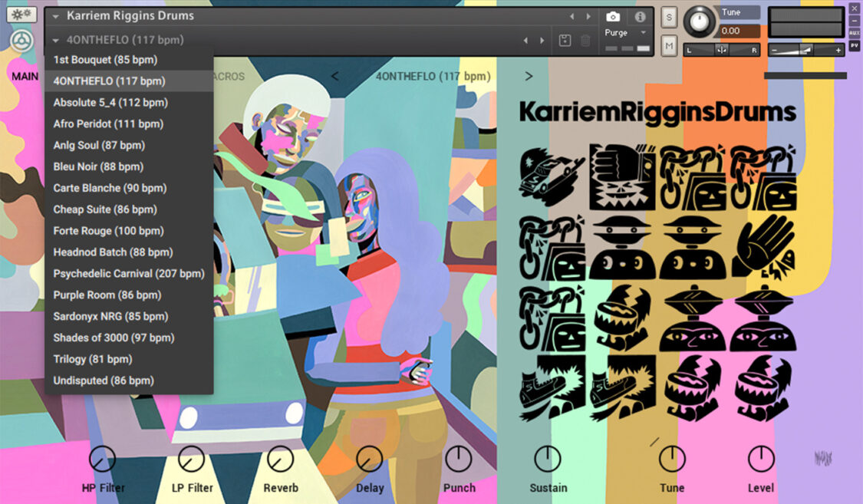
Task: Collapse the 4ONTHEFLO preset dropdown arrow
Action: click(x=56, y=40)
